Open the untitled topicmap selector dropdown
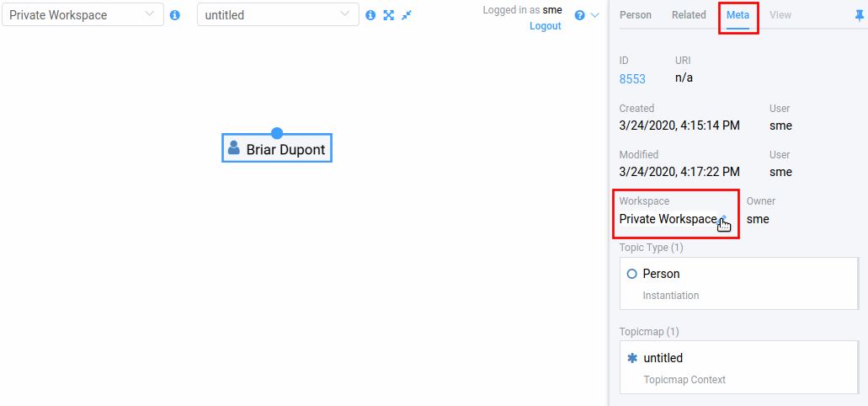Viewport: 868px width, 406px height. coord(278,15)
